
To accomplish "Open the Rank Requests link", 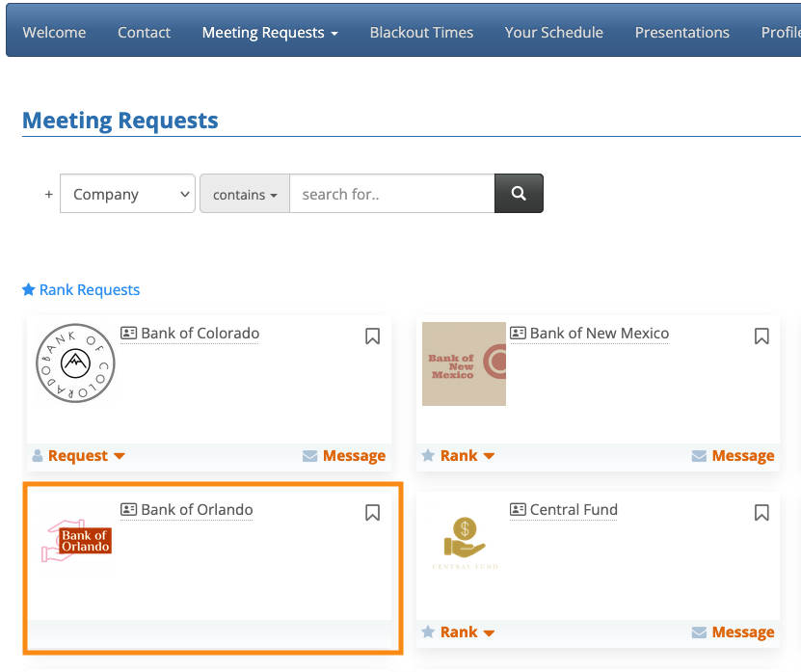I will pos(90,289).
